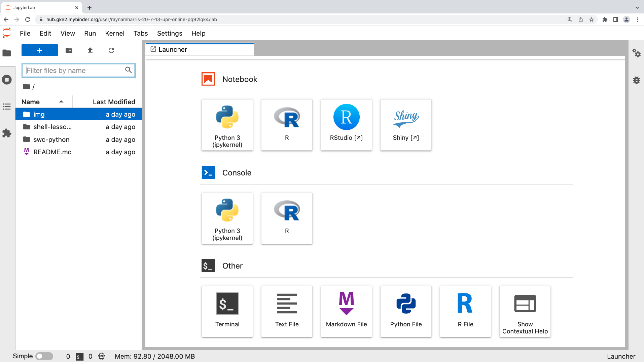Viewport: 644px width, 362px height.
Task: Open the browser zoom magnifier icon
Action: (570, 19)
